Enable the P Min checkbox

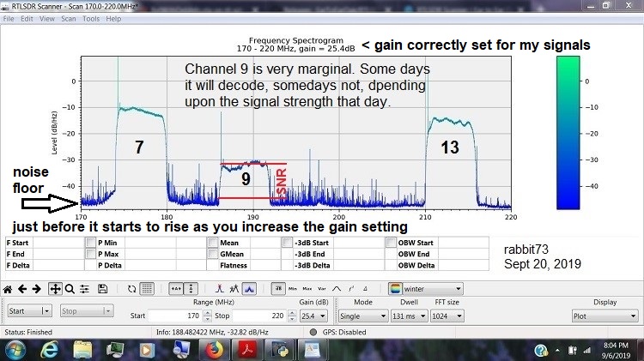click(91, 243)
